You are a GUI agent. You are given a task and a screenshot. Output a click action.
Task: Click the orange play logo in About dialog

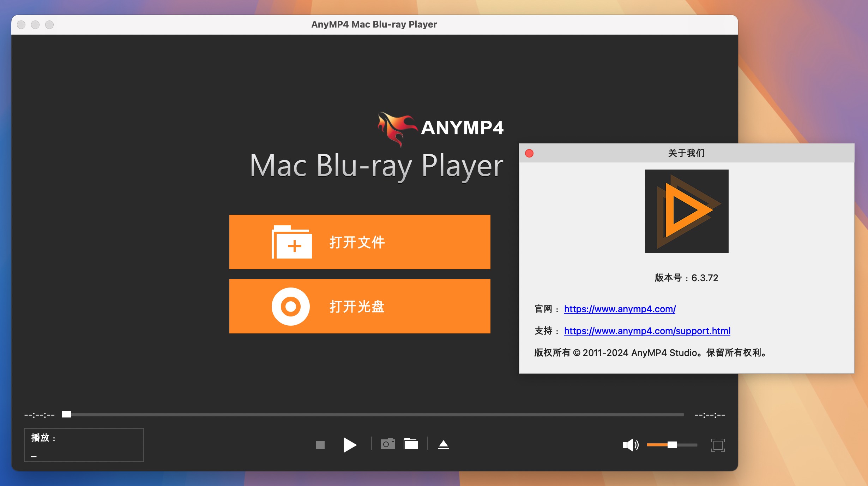click(x=686, y=211)
